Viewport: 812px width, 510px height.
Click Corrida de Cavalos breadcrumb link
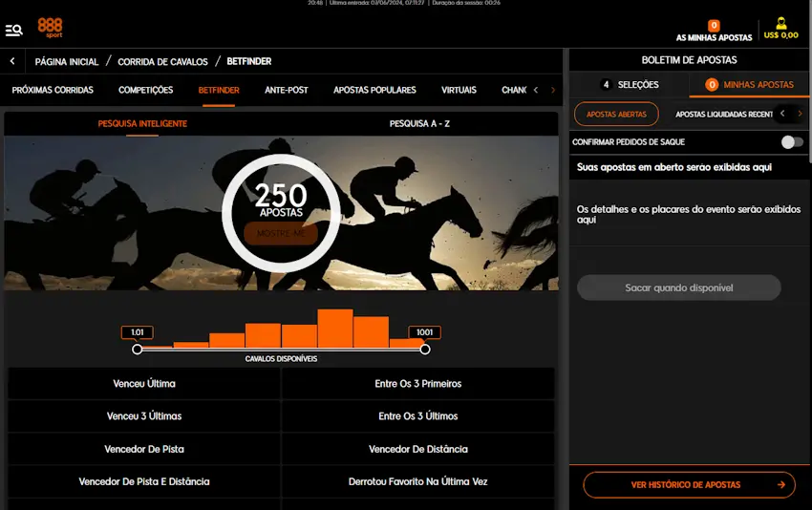click(x=162, y=62)
